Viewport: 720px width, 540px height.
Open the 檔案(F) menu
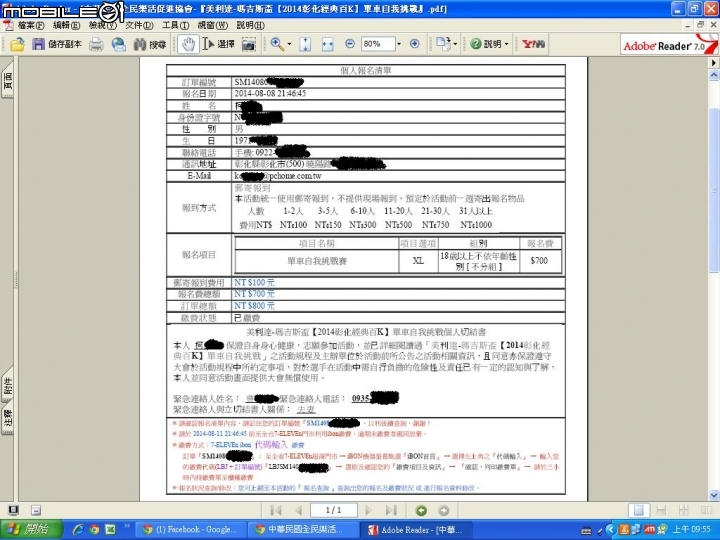point(31,25)
